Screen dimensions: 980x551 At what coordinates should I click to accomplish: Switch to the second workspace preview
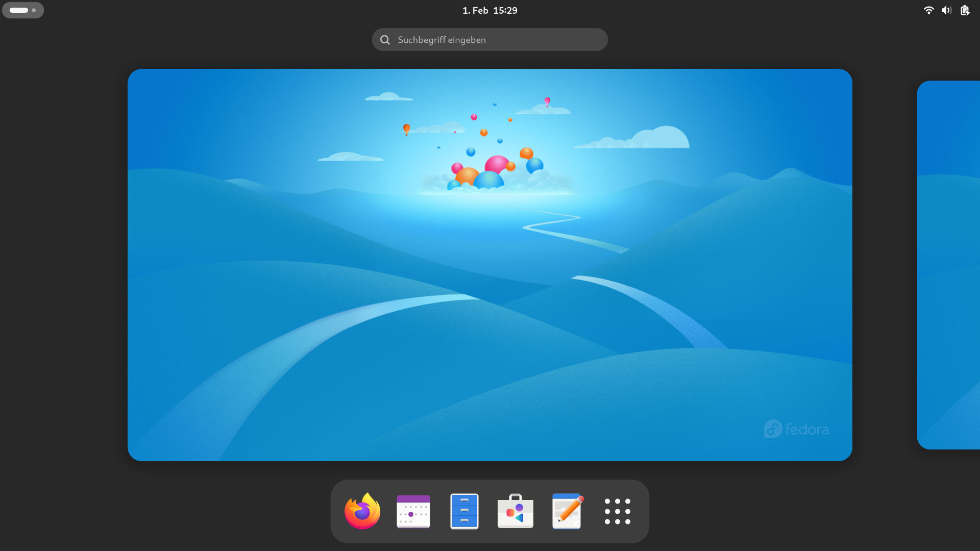click(949, 265)
